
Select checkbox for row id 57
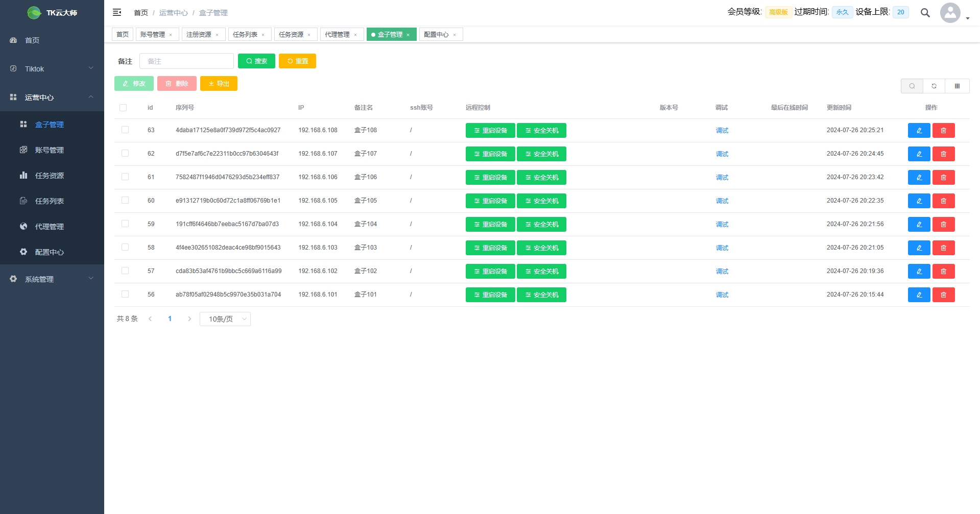(125, 271)
